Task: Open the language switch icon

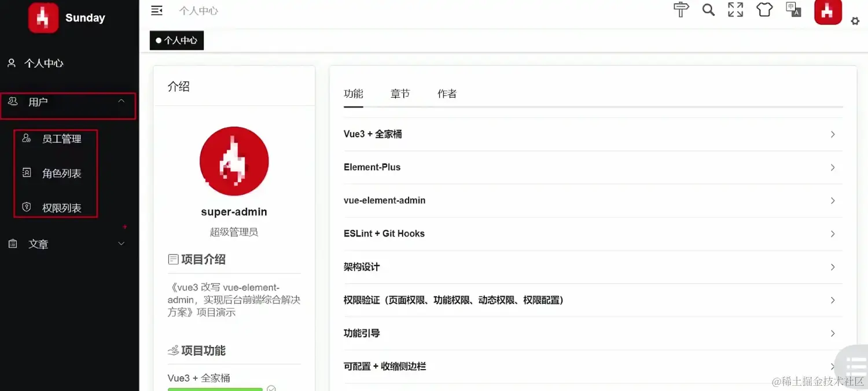Action: pyautogui.click(x=793, y=9)
